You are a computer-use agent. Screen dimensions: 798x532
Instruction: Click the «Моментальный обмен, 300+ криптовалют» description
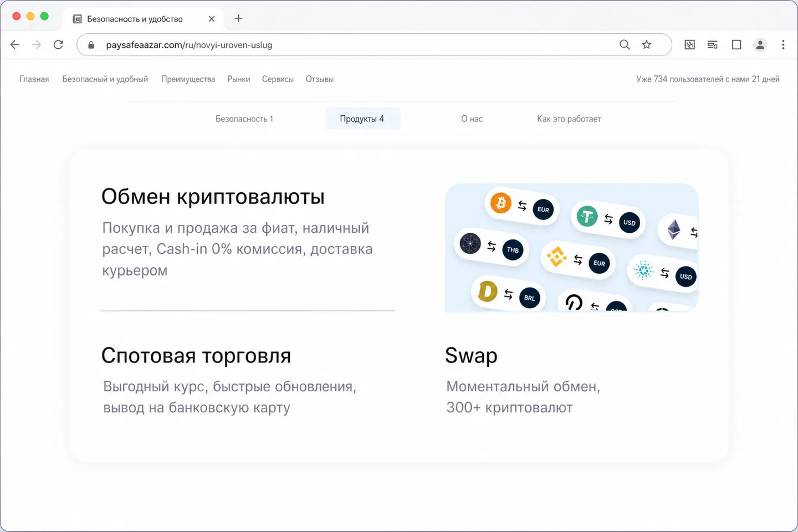point(523,397)
